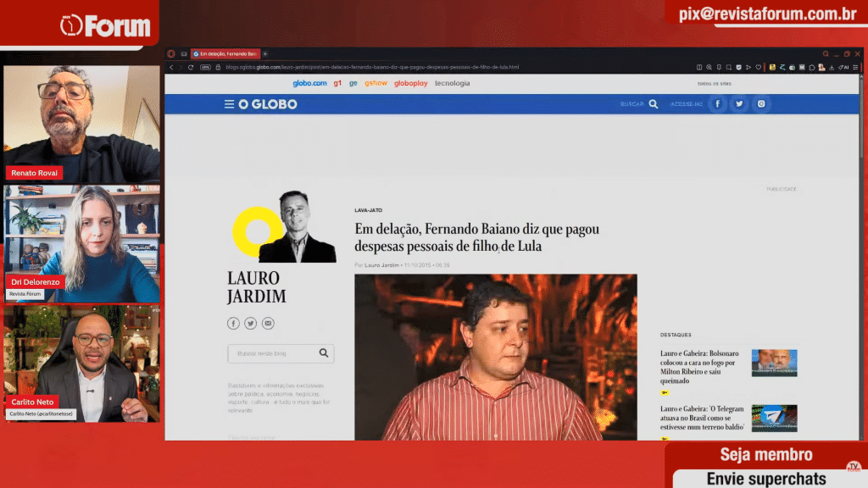Click Carlito Neto's video feed

pyautogui.click(x=82, y=364)
